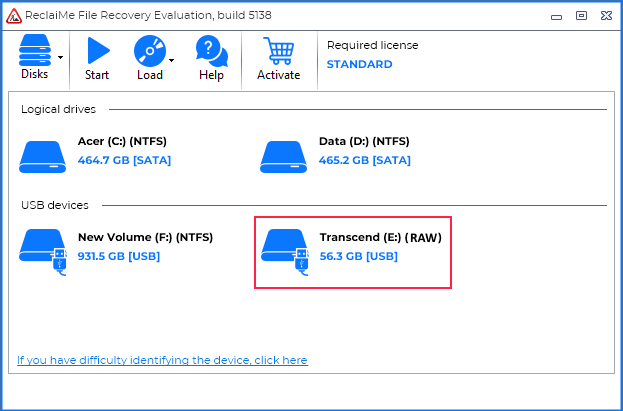623x411 pixels.
Task: Click the USB devices section heading
Action: 55,205
